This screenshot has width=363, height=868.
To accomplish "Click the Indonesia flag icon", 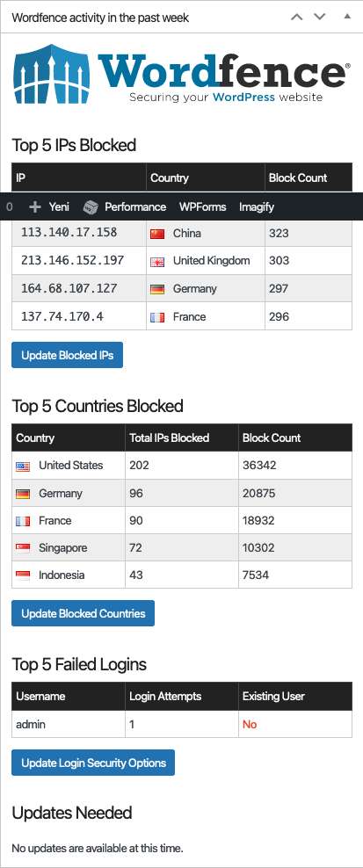I will tap(23, 575).
